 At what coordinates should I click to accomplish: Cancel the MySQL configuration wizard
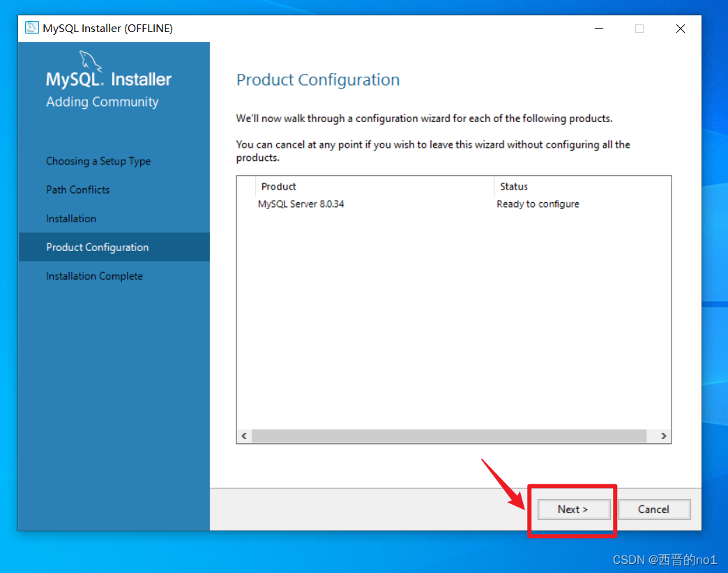click(653, 510)
